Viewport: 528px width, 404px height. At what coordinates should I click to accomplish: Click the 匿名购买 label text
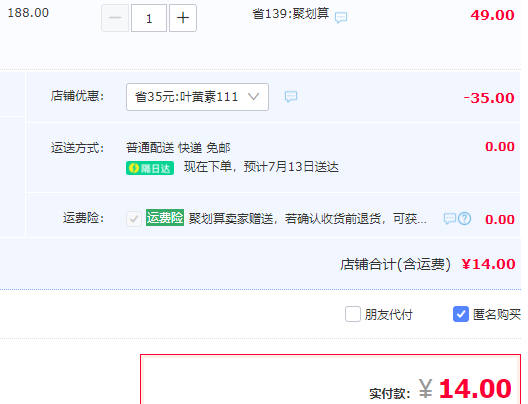[497, 315]
